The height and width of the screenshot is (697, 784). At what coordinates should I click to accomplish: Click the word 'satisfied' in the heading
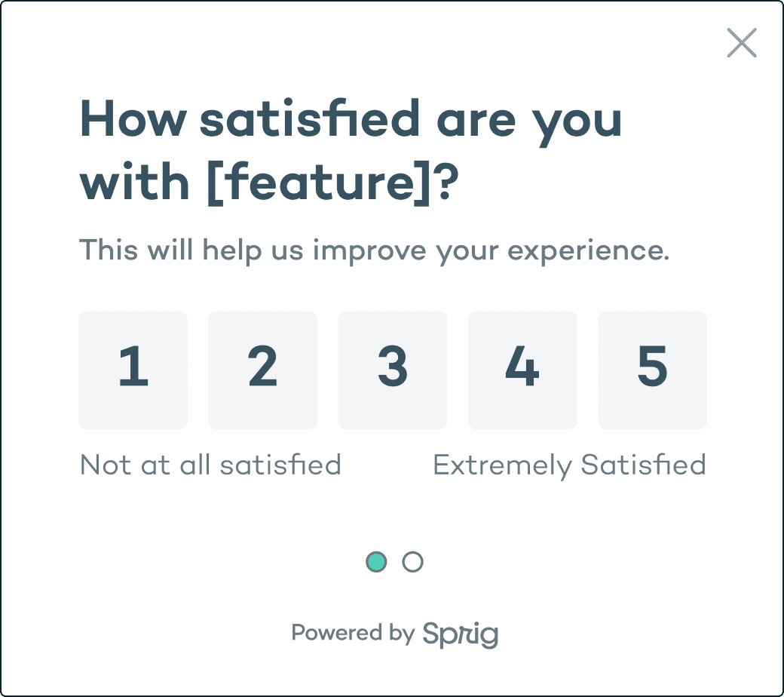coord(310,118)
